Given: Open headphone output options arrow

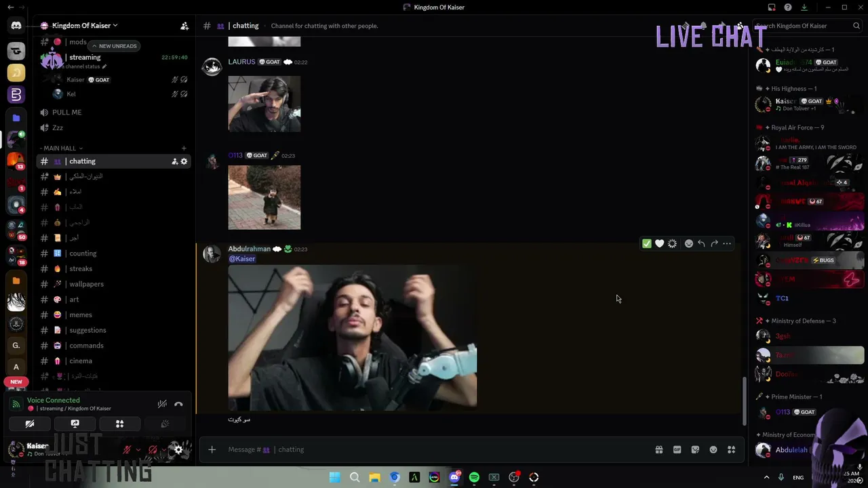Looking at the screenshot, I should 163,449.
